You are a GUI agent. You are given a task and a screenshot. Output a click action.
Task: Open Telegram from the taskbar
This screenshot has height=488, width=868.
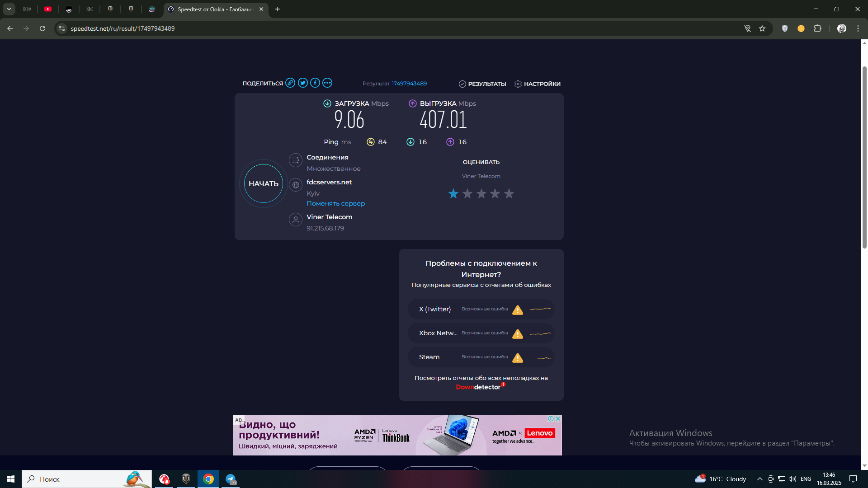[x=231, y=479]
